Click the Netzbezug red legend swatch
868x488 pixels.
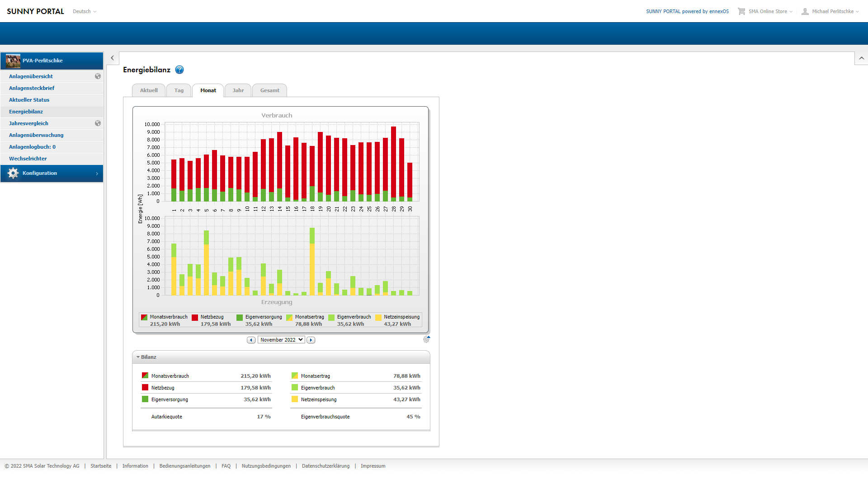click(195, 318)
